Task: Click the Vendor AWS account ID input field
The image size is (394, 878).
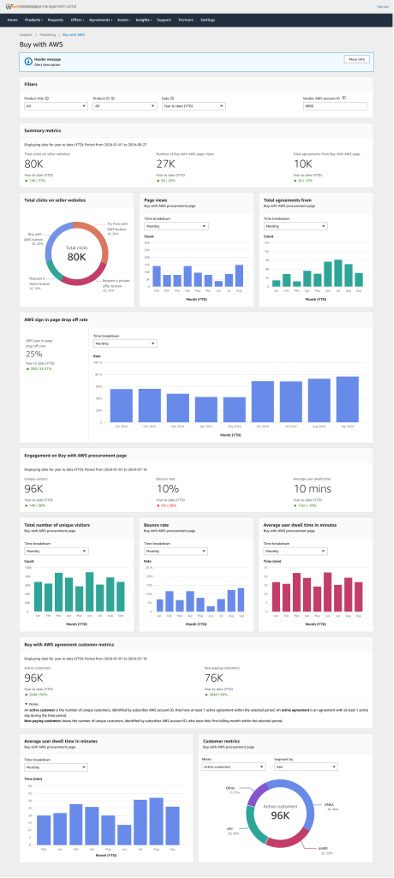Action: point(335,106)
